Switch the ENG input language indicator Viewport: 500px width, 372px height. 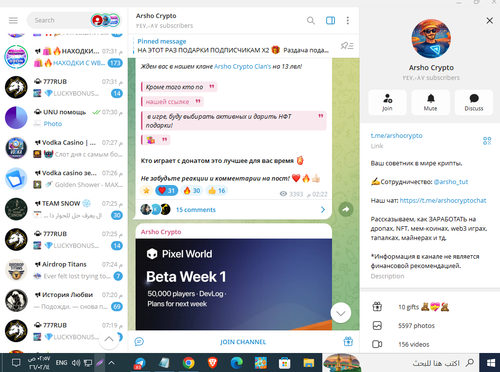tap(61, 363)
